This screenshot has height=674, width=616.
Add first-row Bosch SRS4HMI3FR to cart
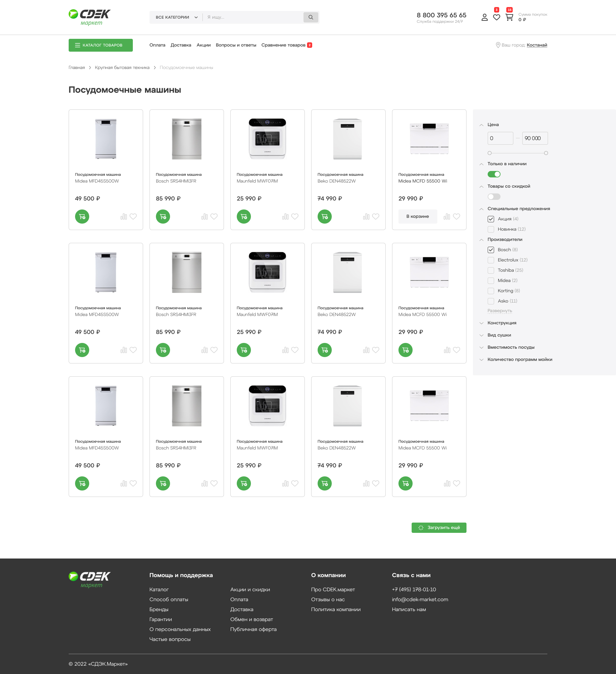pos(163,217)
